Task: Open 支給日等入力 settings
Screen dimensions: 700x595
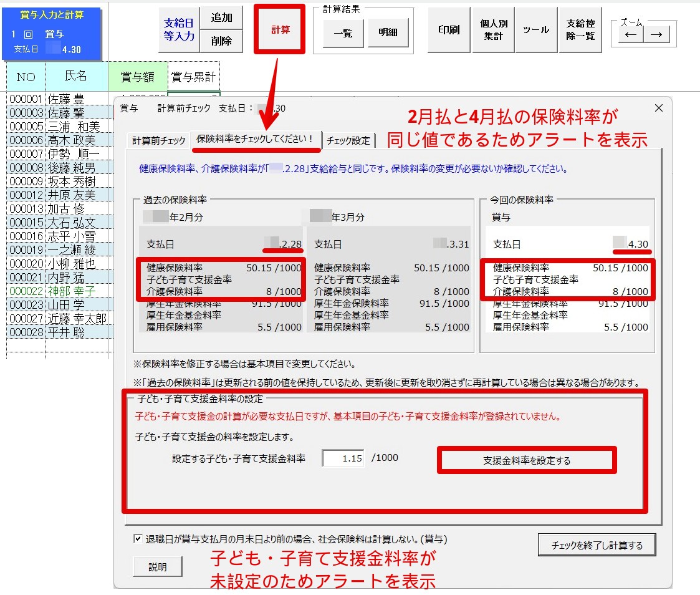Action: coord(179,30)
